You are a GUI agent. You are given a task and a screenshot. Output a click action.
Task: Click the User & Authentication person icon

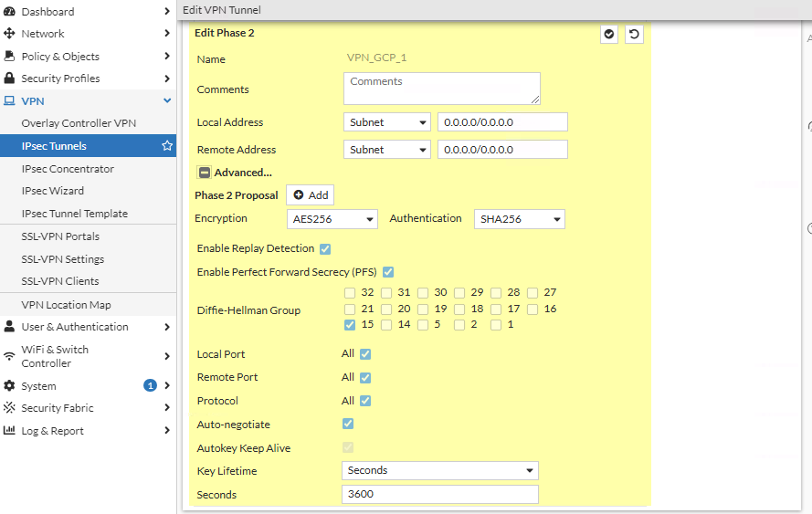pos(9,327)
